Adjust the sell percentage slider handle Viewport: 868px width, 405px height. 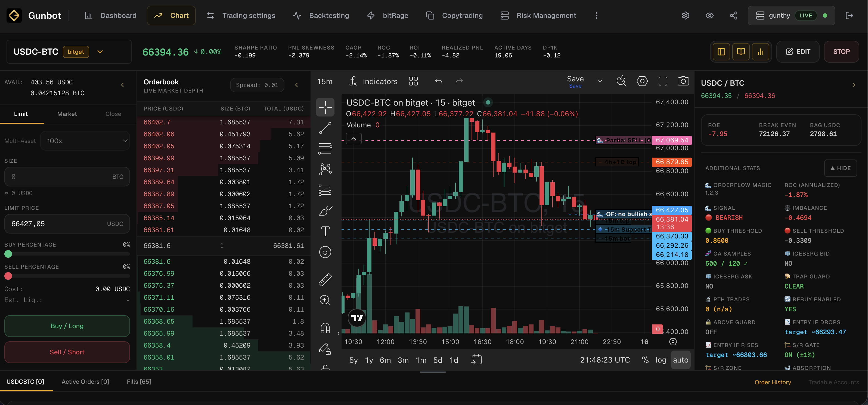[8, 276]
